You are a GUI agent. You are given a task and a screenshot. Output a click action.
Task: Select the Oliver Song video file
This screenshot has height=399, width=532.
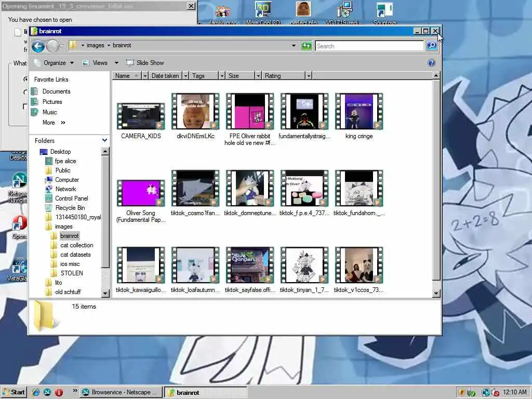[x=141, y=193]
